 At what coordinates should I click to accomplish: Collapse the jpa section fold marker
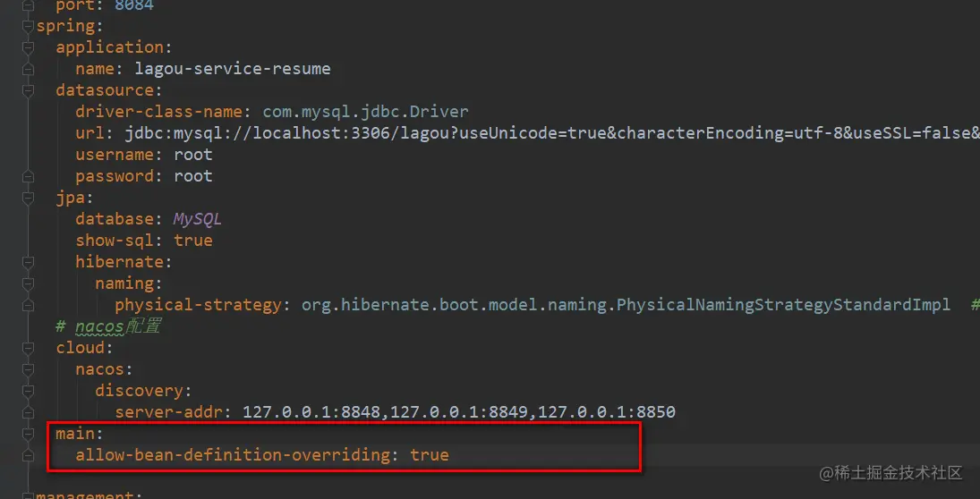coord(27,198)
